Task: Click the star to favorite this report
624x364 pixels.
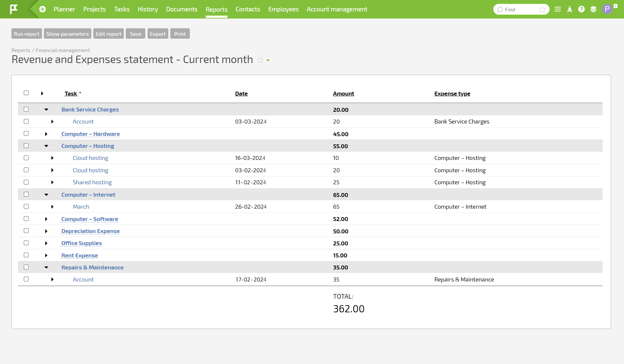Action: (x=260, y=60)
